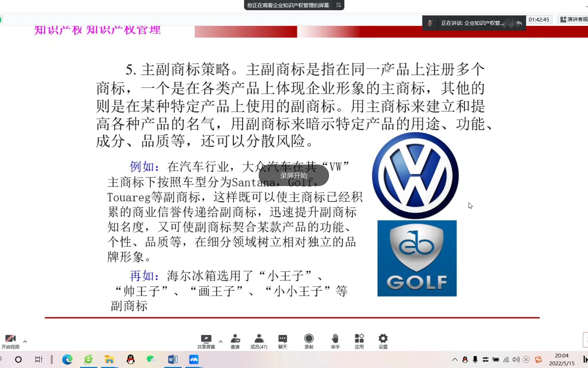Open Task View on taskbar
Screen dimensions: 588x368
pyautogui.click(x=39, y=359)
